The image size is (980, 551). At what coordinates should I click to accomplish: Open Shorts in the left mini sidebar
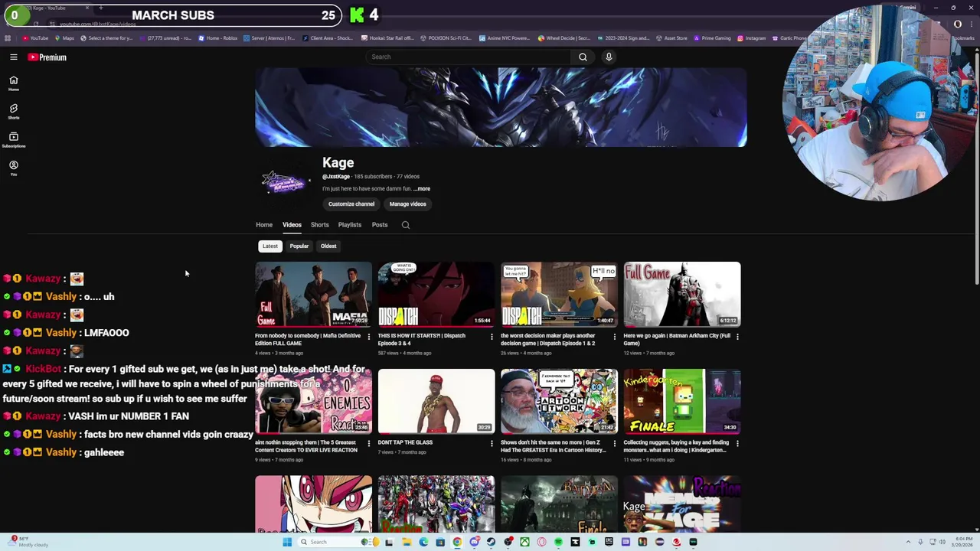point(13,112)
